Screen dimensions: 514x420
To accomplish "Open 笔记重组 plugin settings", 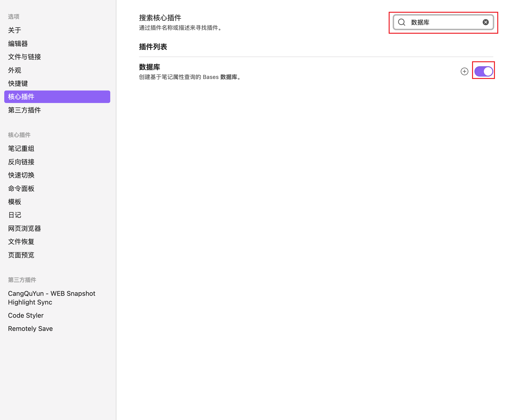I will [x=21, y=148].
